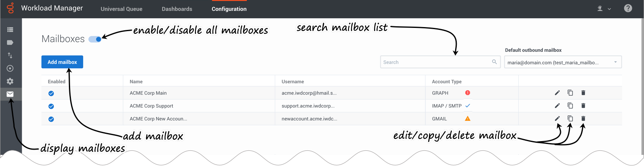Edit the ACME Corp Main mailbox
The height and width of the screenshot is (167, 644).
click(557, 93)
